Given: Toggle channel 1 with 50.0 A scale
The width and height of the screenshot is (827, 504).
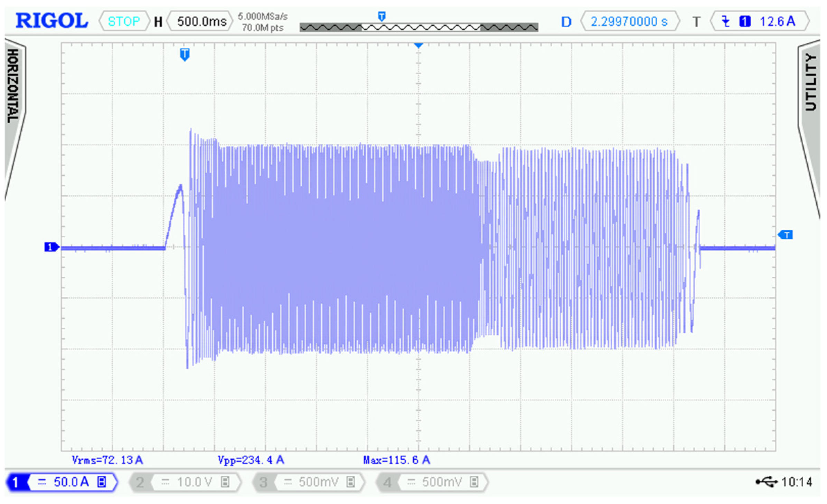Looking at the screenshot, I should click(62, 482).
